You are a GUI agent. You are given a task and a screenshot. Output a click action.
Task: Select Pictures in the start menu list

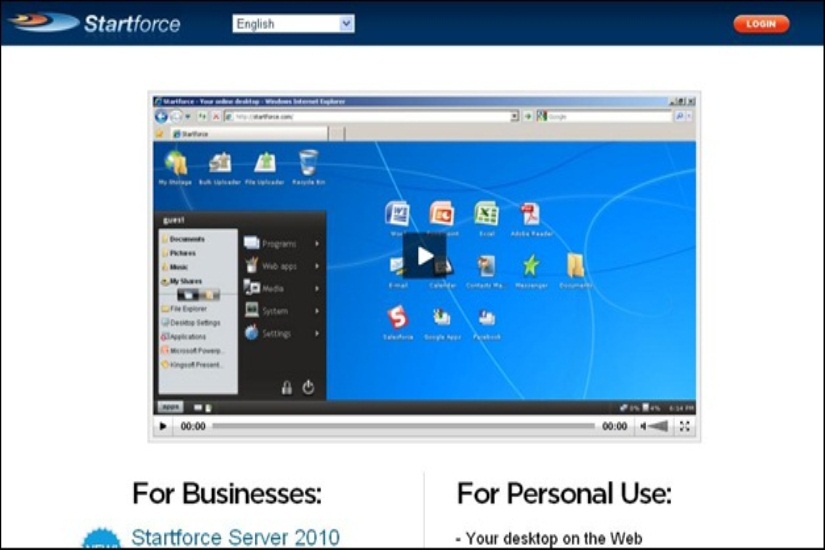(x=179, y=253)
